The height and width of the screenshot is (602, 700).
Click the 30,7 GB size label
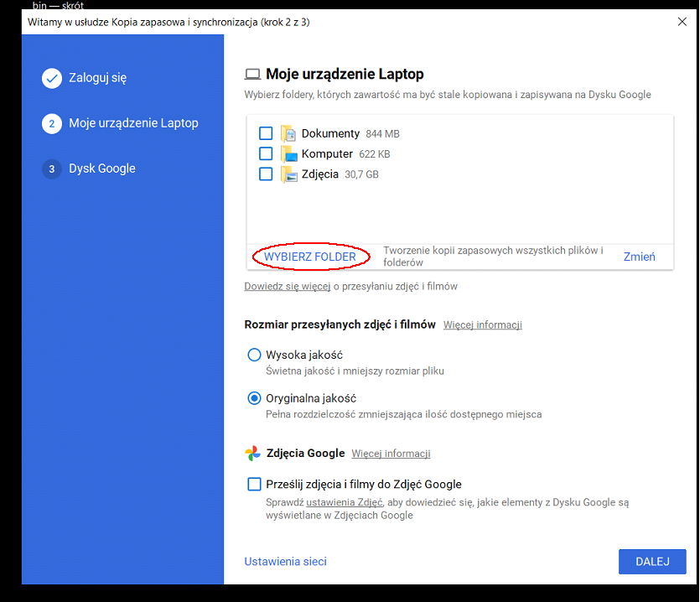pyautogui.click(x=361, y=174)
